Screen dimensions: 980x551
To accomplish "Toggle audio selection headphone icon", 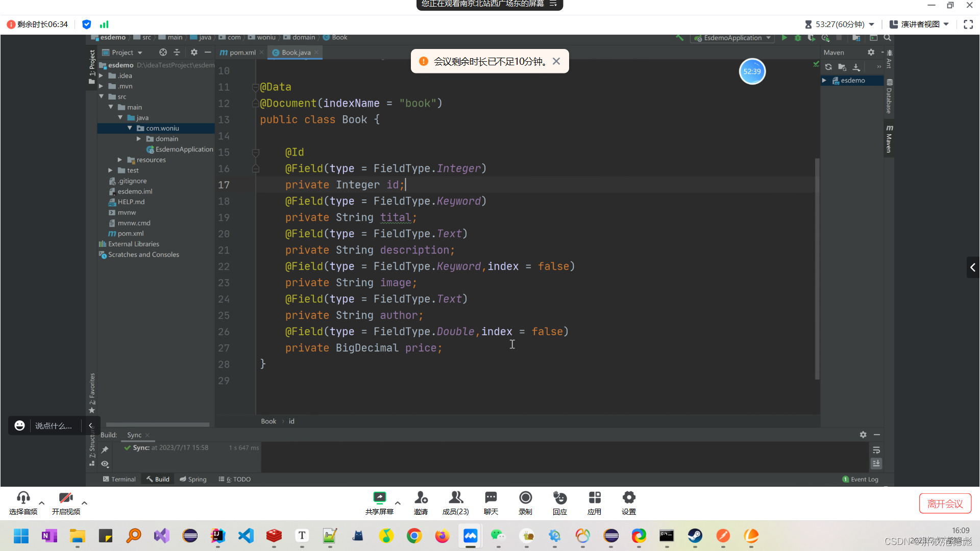I will (23, 503).
